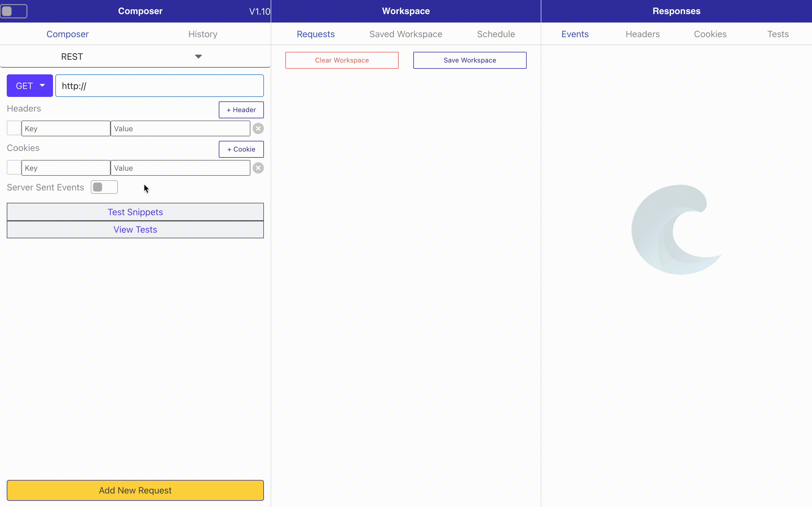This screenshot has height=507, width=812.
Task: Switch to the Schedule tab
Action: point(496,34)
